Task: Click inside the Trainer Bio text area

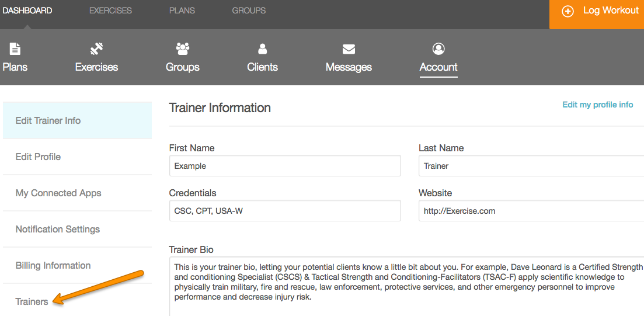Action: pyautogui.click(x=406, y=286)
